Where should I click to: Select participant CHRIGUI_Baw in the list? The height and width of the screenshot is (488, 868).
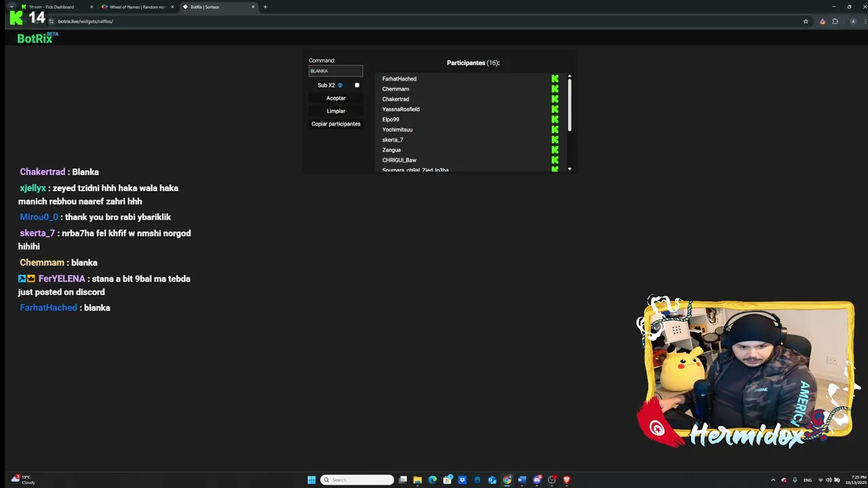(399, 160)
